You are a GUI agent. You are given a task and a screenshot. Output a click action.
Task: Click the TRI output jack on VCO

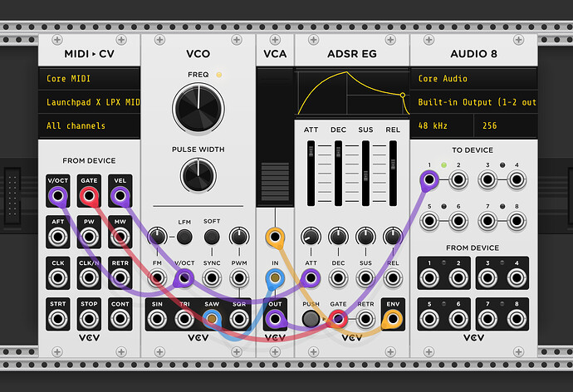pos(184,319)
